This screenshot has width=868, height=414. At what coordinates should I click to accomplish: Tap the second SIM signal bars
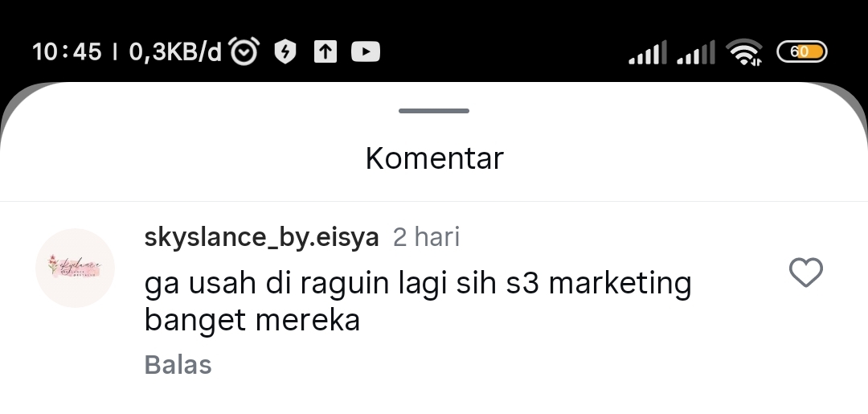(696, 52)
